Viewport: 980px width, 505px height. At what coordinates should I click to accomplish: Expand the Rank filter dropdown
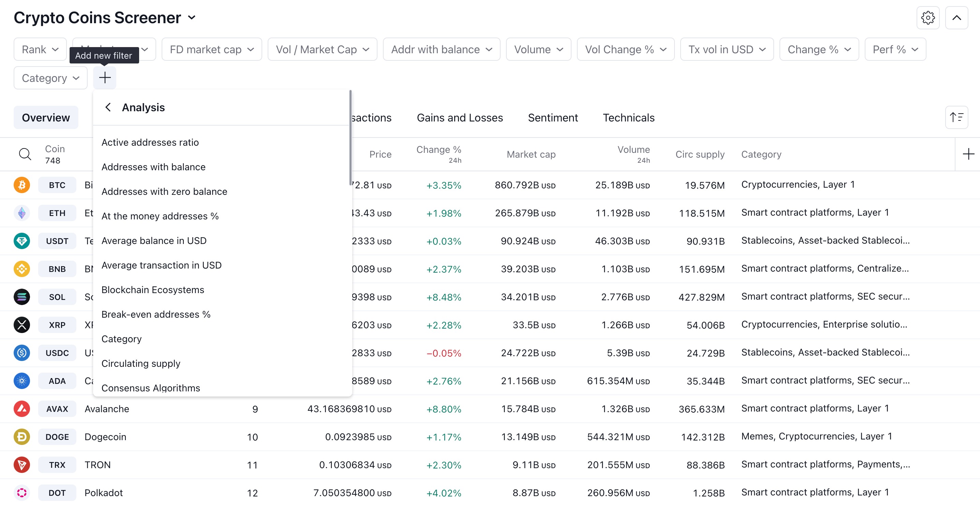[40, 49]
